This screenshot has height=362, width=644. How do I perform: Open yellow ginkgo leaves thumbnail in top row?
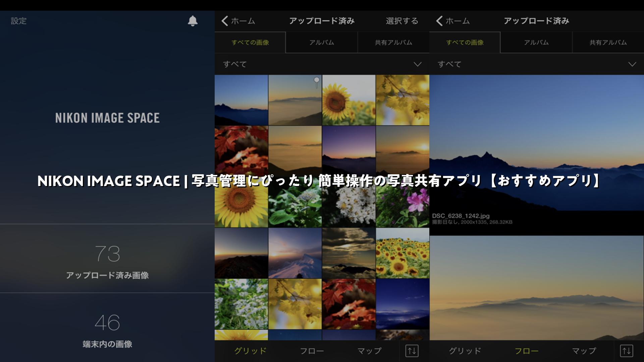[402, 100]
